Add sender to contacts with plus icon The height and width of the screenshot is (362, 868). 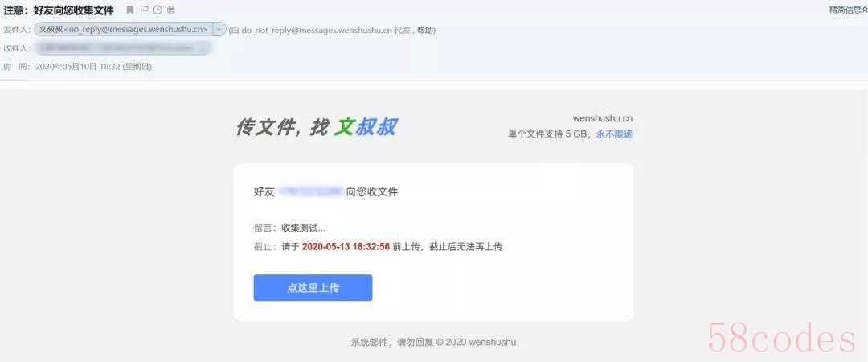click(x=219, y=30)
